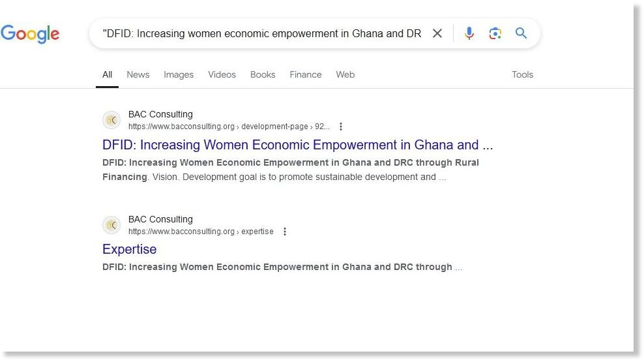Viewport: 644px width, 362px height.
Task: Switch to the News tab
Action: 138,74
